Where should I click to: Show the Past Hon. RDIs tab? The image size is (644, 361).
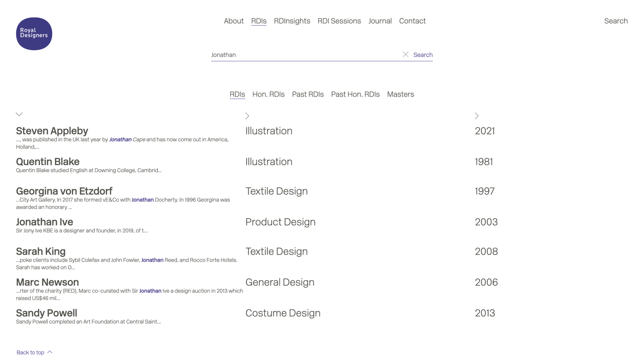coord(355,94)
